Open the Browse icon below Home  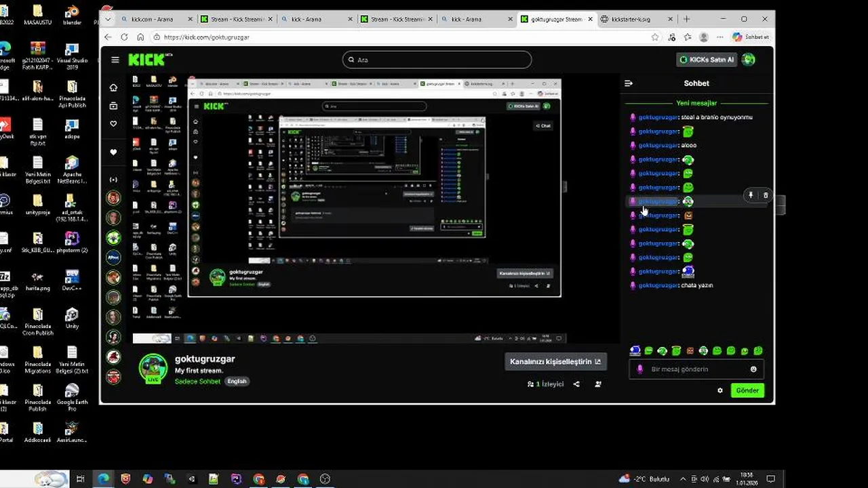[113, 106]
